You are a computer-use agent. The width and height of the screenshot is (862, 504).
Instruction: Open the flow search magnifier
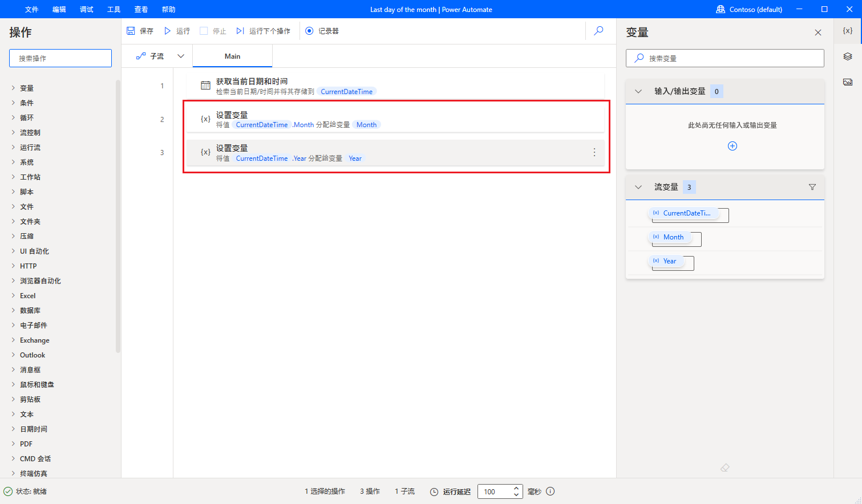pos(598,31)
